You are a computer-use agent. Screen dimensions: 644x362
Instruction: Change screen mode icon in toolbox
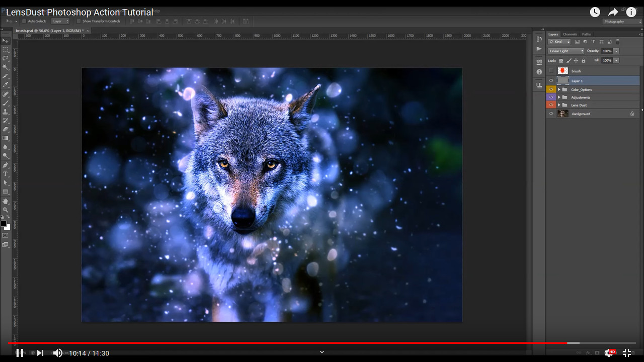pyautogui.click(x=6, y=245)
